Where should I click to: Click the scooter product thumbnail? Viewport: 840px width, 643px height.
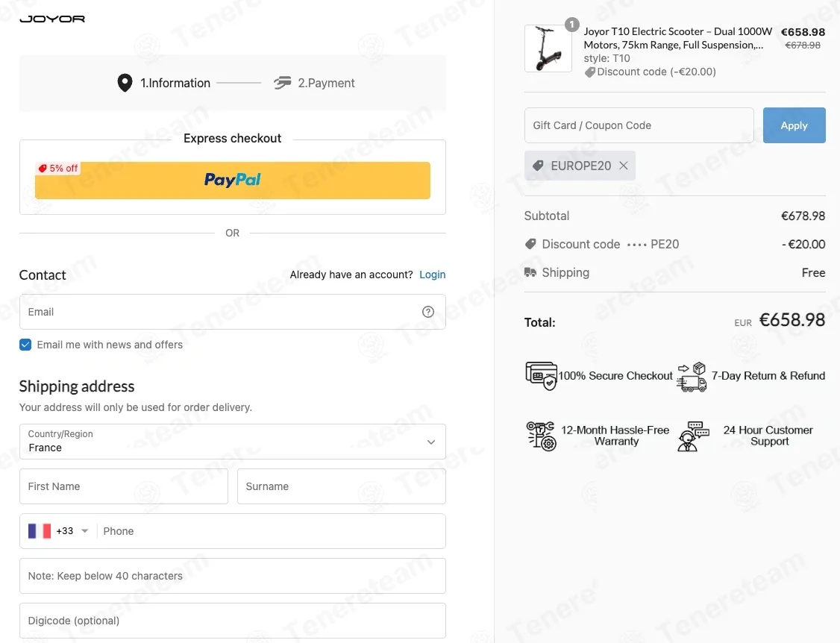(548, 48)
